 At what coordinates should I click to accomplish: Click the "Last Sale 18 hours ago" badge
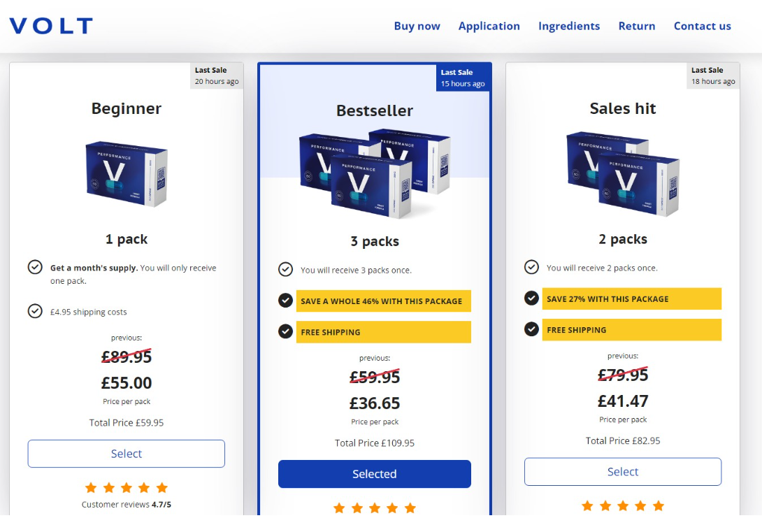712,75
